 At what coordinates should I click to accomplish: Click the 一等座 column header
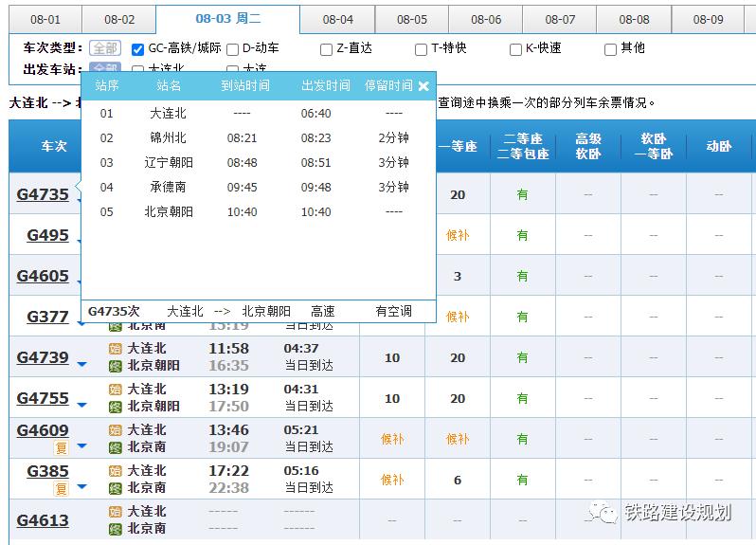458,147
